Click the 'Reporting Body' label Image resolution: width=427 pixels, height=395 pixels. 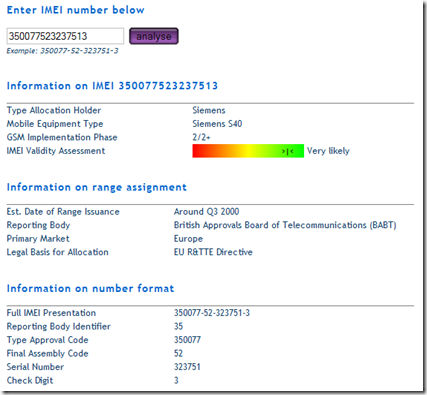pyautogui.click(x=38, y=225)
